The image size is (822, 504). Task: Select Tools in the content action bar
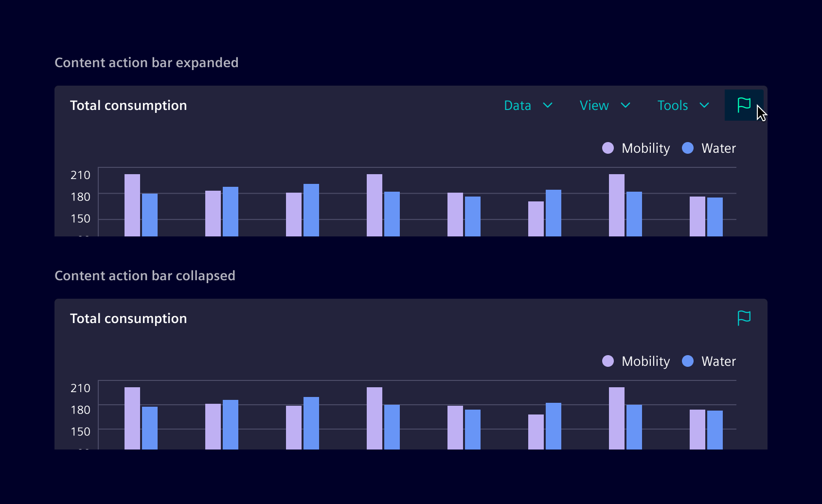pyautogui.click(x=683, y=105)
